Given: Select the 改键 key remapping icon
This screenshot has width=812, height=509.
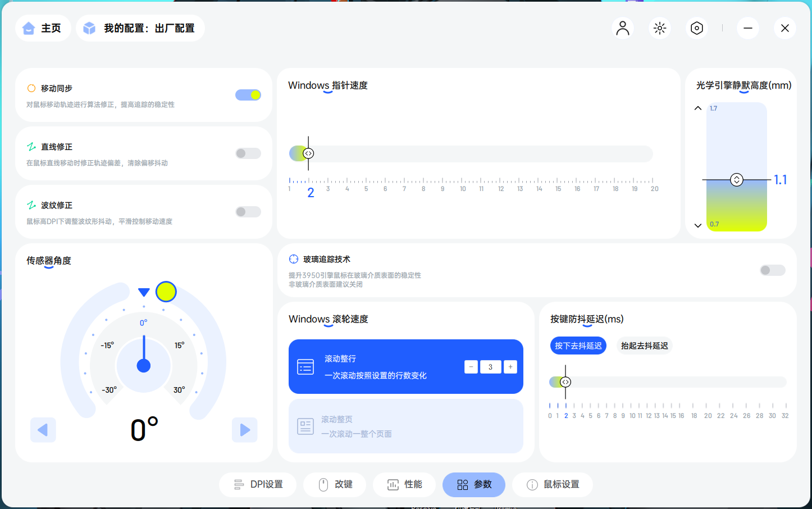Looking at the screenshot, I should tap(323, 484).
